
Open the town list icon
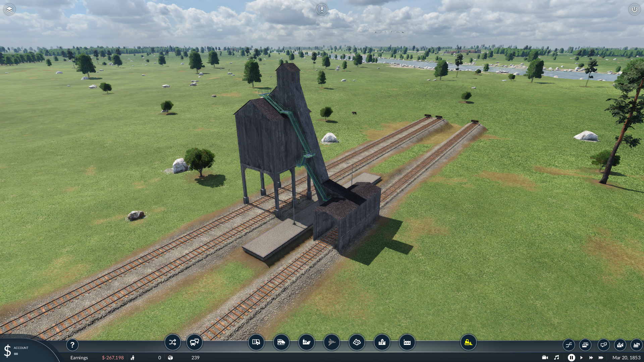click(x=620, y=345)
